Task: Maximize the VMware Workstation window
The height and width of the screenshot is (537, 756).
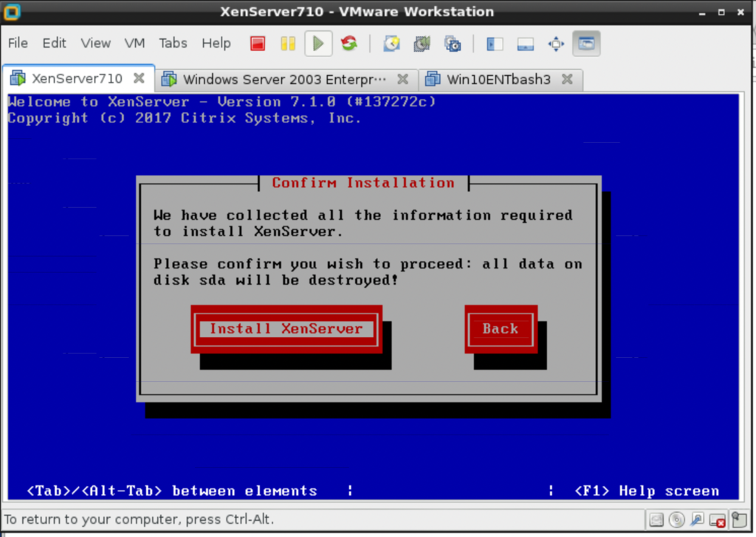Action: pyautogui.click(x=721, y=13)
